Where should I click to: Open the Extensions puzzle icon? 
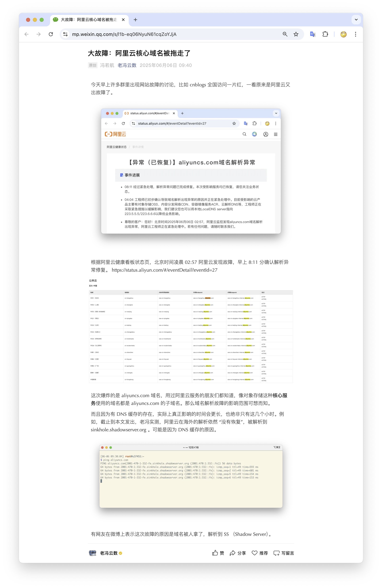click(x=325, y=34)
